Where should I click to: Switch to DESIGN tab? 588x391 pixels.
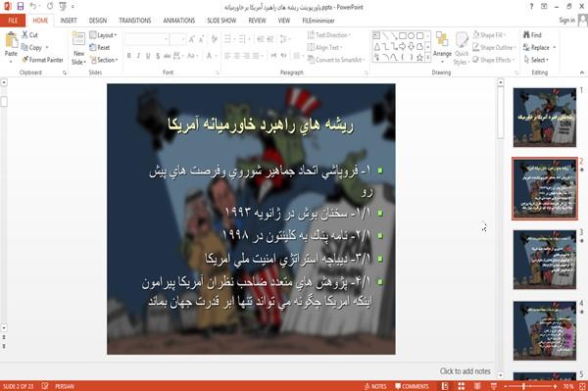[97, 21]
